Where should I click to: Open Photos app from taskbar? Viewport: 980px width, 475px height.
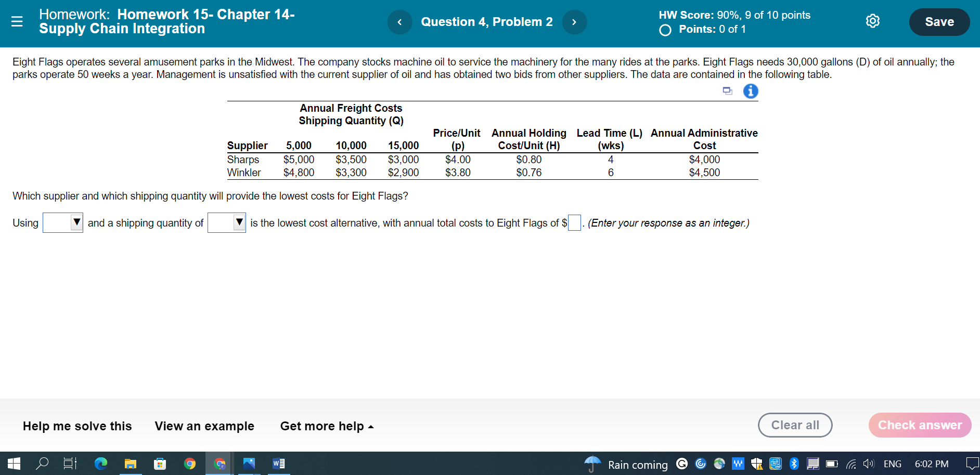click(249, 463)
